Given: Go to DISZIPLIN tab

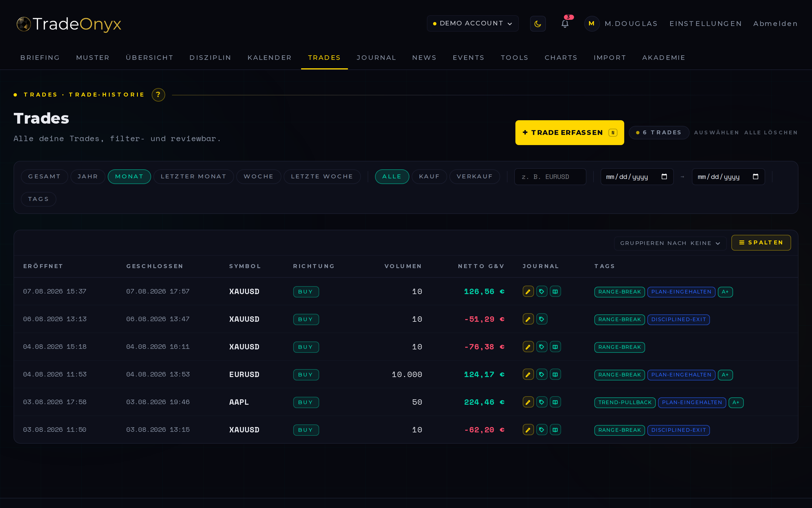Looking at the screenshot, I should [x=210, y=58].
